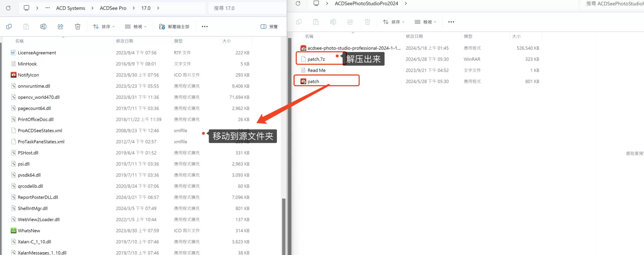Select the NotifyIcon ICO file
Screen dimensions: 644x255
(x=28, y=75)
